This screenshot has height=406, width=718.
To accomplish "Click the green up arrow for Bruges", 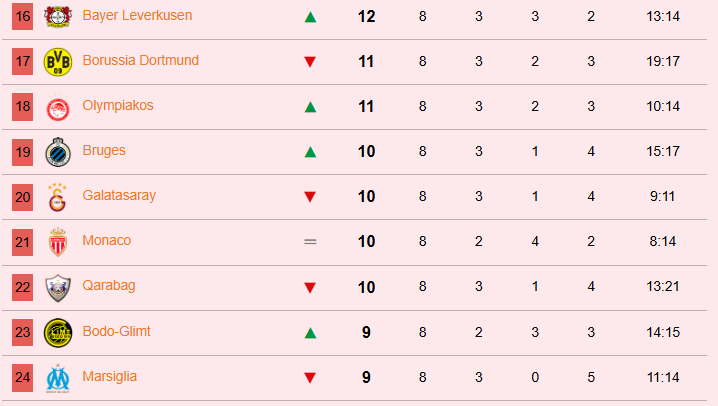I will (x=310, y=152).
